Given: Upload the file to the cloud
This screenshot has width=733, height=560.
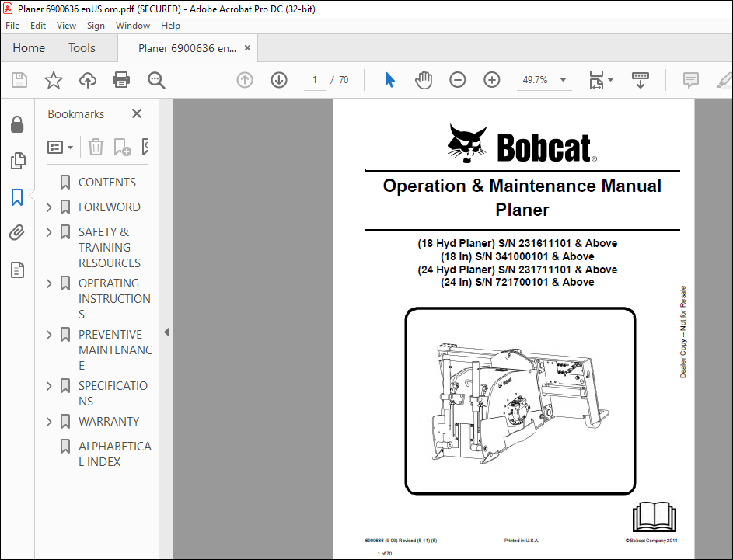Looking at the screenshot, I should 87,80.
